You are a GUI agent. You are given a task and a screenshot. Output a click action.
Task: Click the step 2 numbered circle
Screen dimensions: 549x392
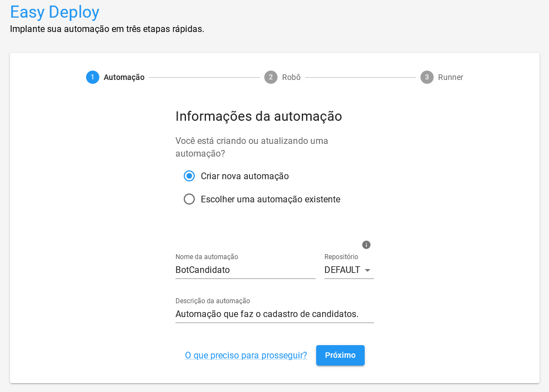[x=270, y=77]
